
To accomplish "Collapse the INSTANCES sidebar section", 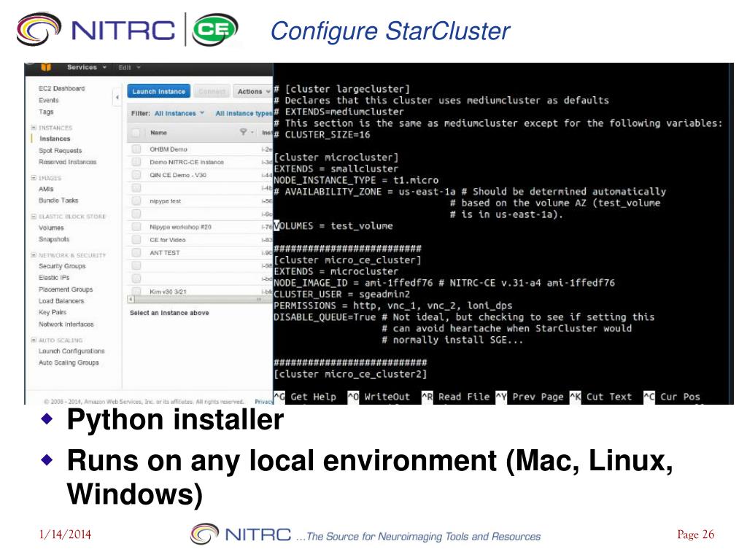I will point(34,128).
